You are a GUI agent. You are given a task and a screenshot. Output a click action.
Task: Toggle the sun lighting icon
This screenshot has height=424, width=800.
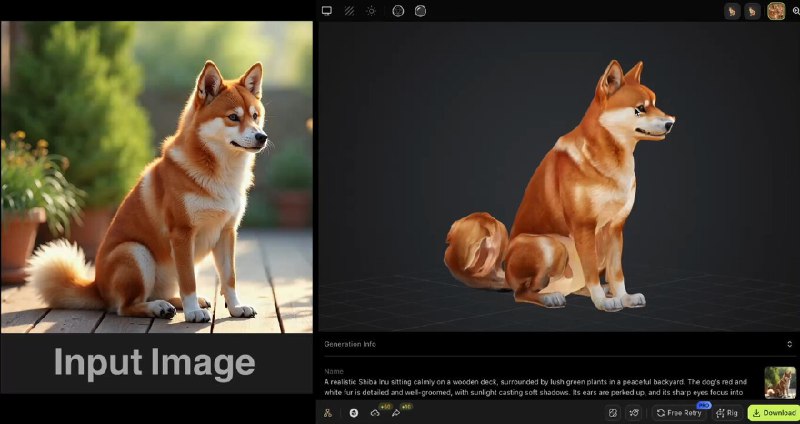pyautogui.click(x=371, y=11)
